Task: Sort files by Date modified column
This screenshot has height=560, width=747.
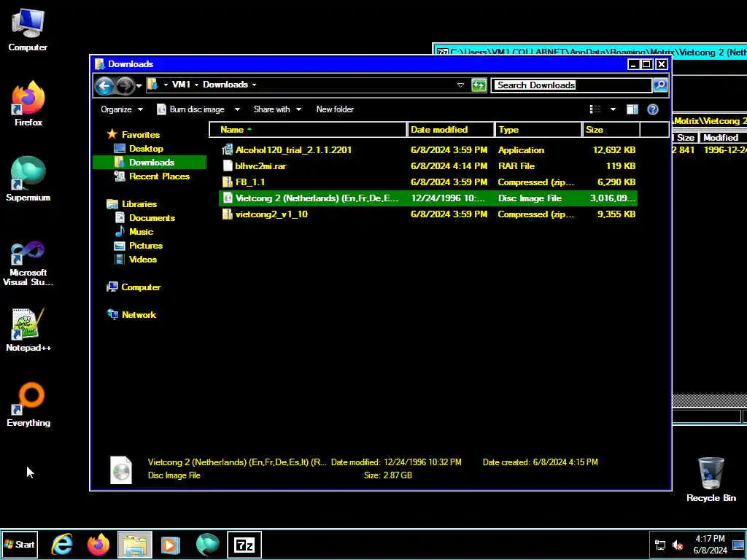Action: click(x=451, y=130)
